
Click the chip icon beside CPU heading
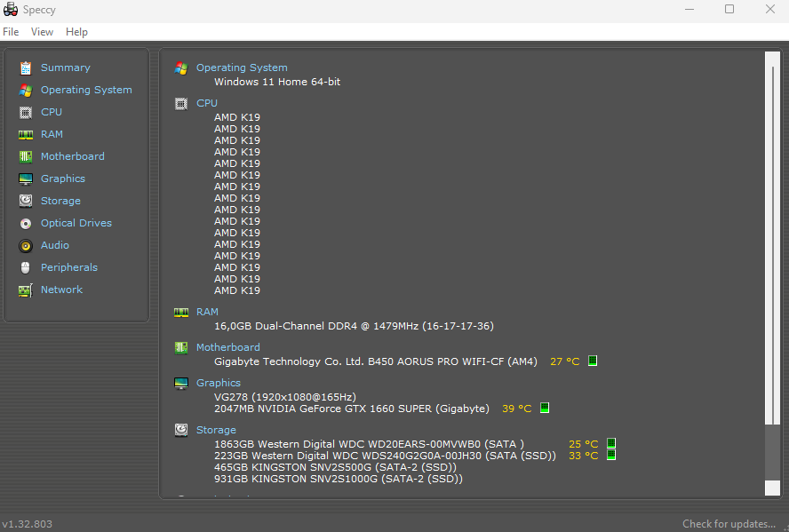click(181, 104)
